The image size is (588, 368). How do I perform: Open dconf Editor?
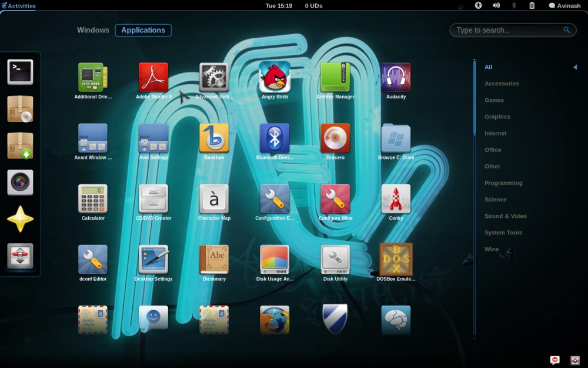coord(93,260)
